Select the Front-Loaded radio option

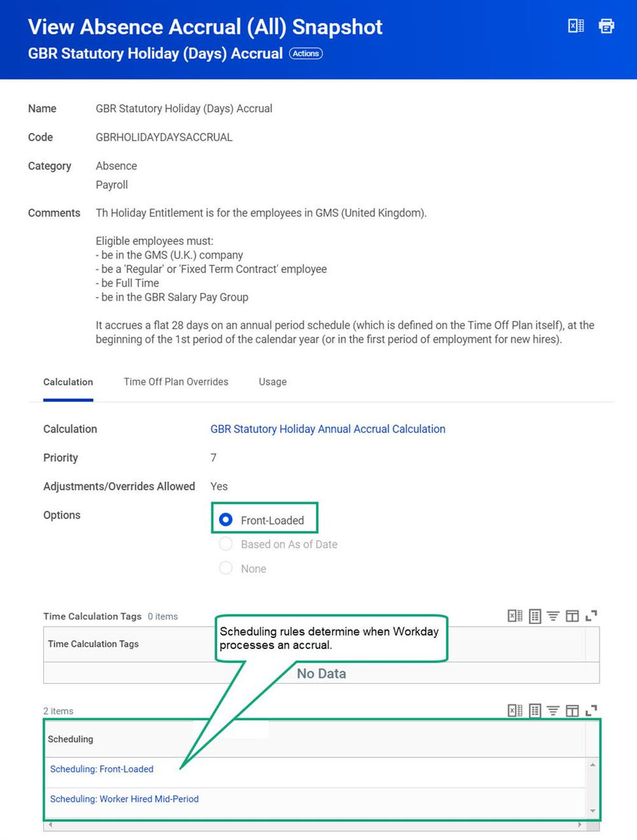226,520
